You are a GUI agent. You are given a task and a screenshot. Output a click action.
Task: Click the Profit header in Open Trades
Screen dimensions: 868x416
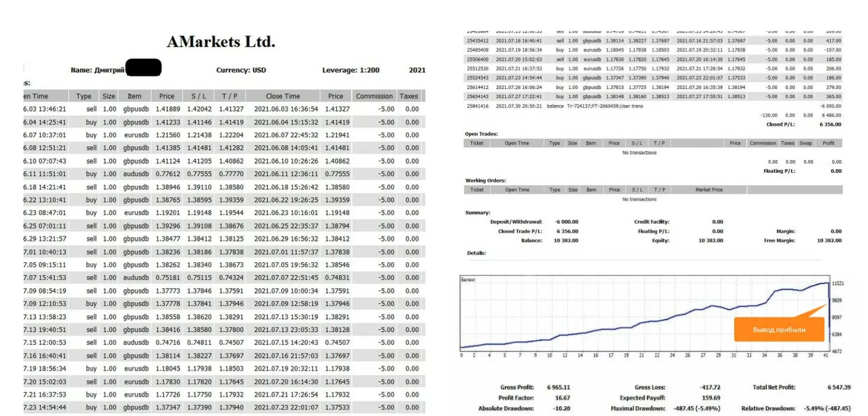828,143
